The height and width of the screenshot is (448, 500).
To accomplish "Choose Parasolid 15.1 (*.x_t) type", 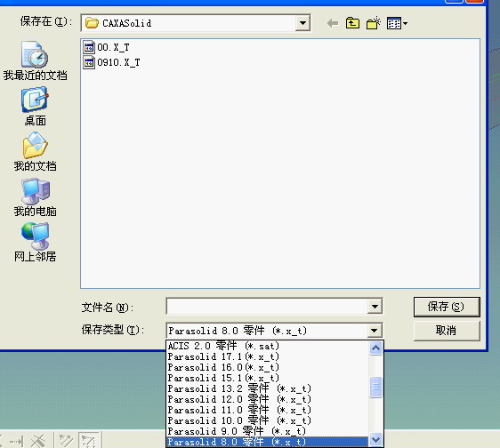I will pos(267,378).
